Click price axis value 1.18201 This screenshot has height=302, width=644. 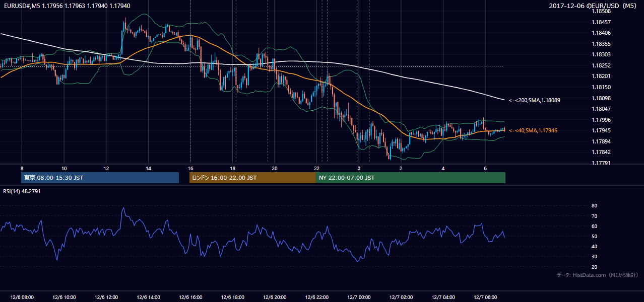(x=601, y=76)
